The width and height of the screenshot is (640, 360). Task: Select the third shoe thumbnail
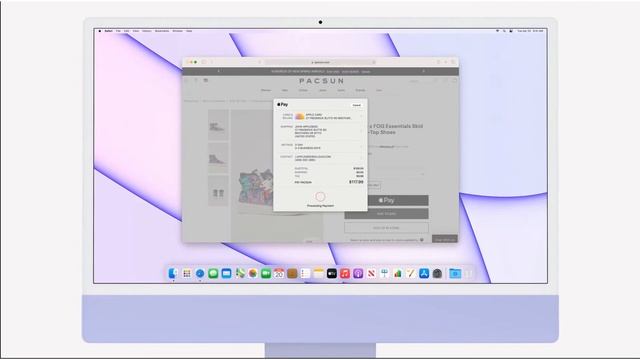[218, 191]
